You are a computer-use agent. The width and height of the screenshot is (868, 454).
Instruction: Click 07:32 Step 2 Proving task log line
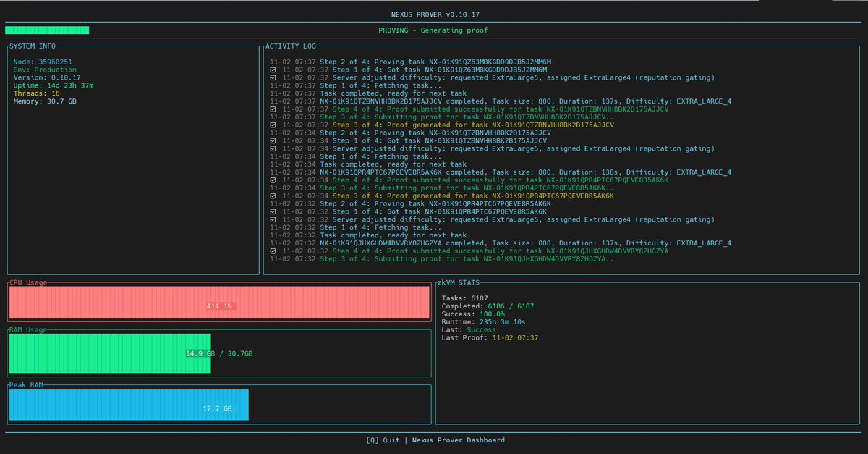coord(410,203)
